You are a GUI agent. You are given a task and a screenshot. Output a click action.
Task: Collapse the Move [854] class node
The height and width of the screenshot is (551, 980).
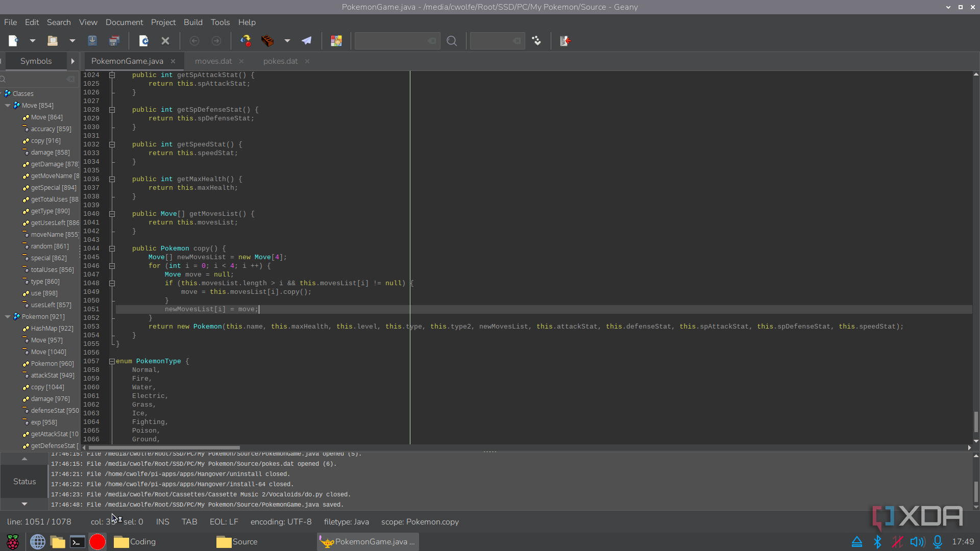coord(8,106)
